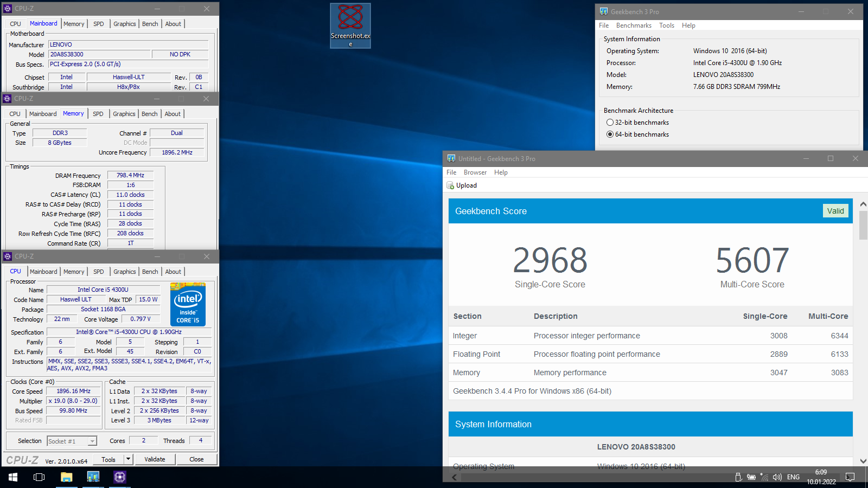Switch to Bench tab in bottom CPU-Z window

150,272
